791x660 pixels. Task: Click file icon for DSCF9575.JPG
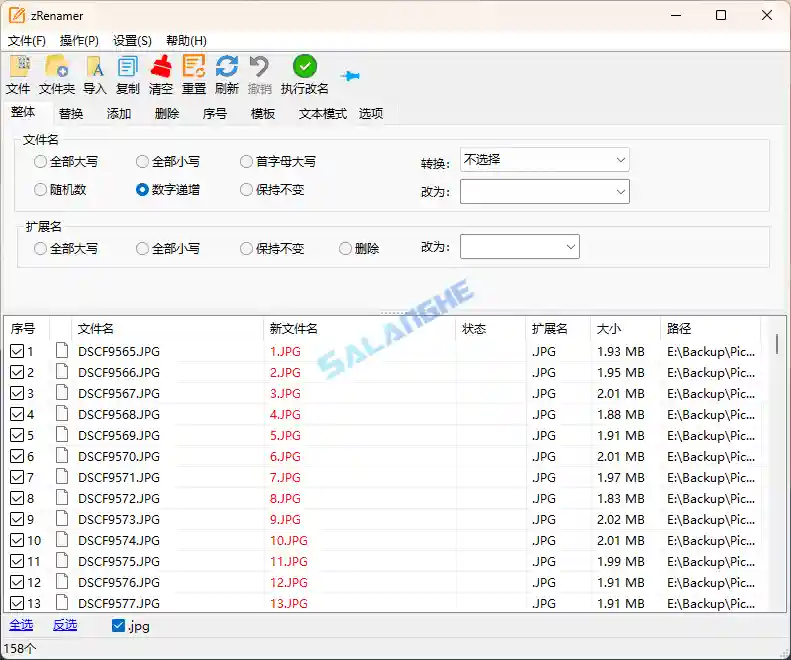point(62,561)
